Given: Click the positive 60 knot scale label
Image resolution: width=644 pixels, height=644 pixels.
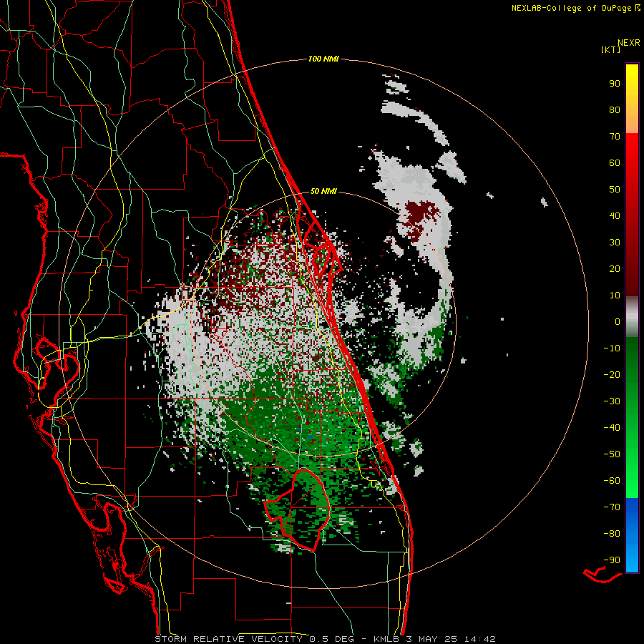Looking at the screenshot, I should 615,162.
